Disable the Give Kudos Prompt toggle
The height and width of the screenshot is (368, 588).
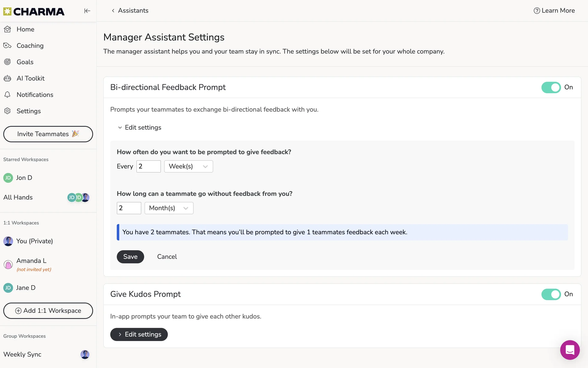click(x=551, y=294)
